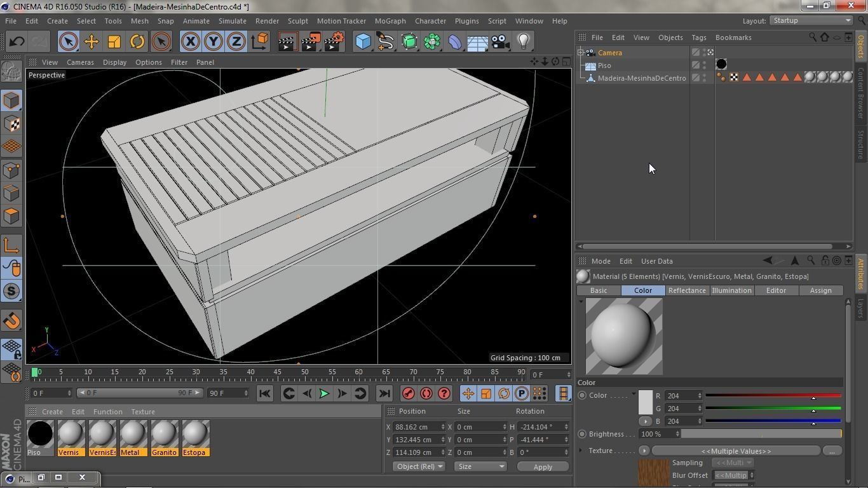Open the Sampling dropdown
Image resolution: width=868 pixels, height=488 pixels.
732,463
